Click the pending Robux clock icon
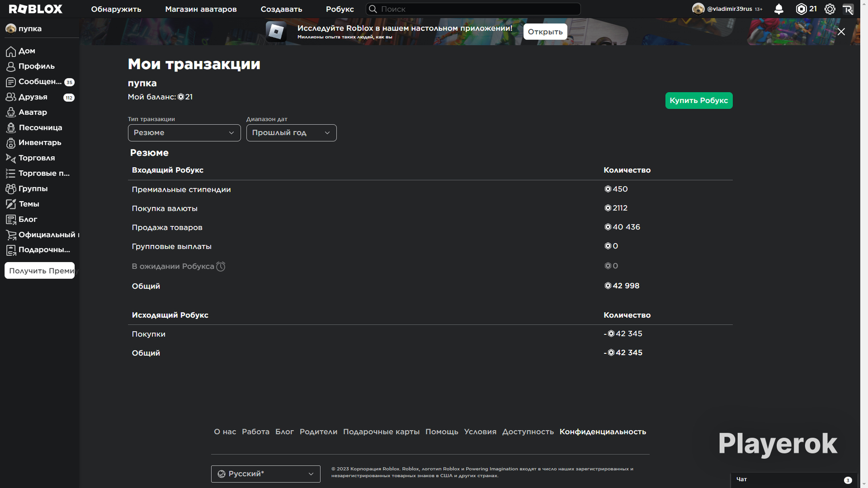 [x=221, y=266]
